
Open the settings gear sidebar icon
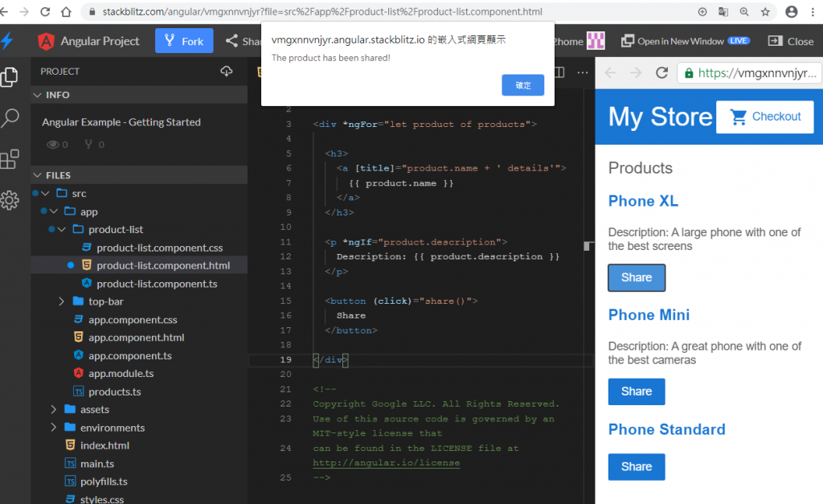point(10,200)
